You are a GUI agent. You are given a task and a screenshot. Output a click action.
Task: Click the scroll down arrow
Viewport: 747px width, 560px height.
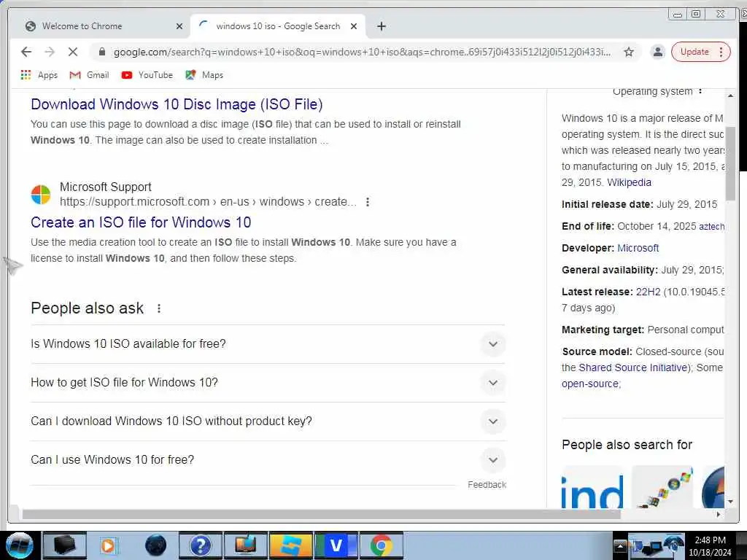730,502
